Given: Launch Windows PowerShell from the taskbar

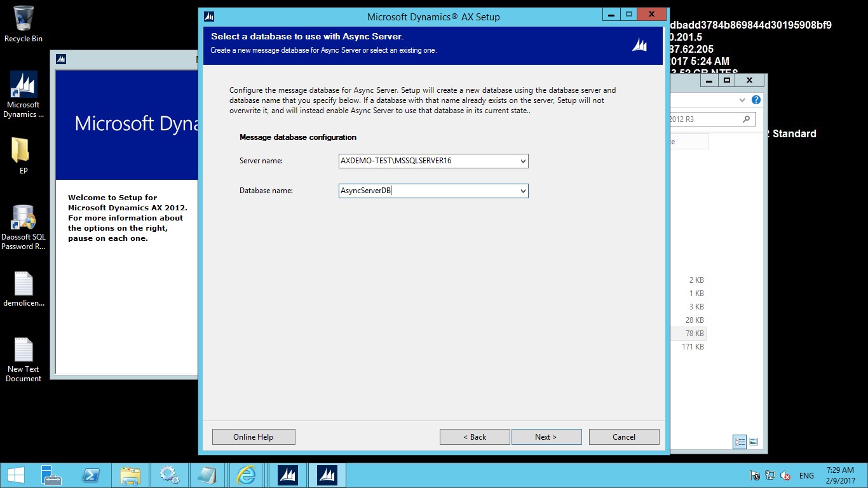Looking at the screenshot, I should [x=90, y=475].
